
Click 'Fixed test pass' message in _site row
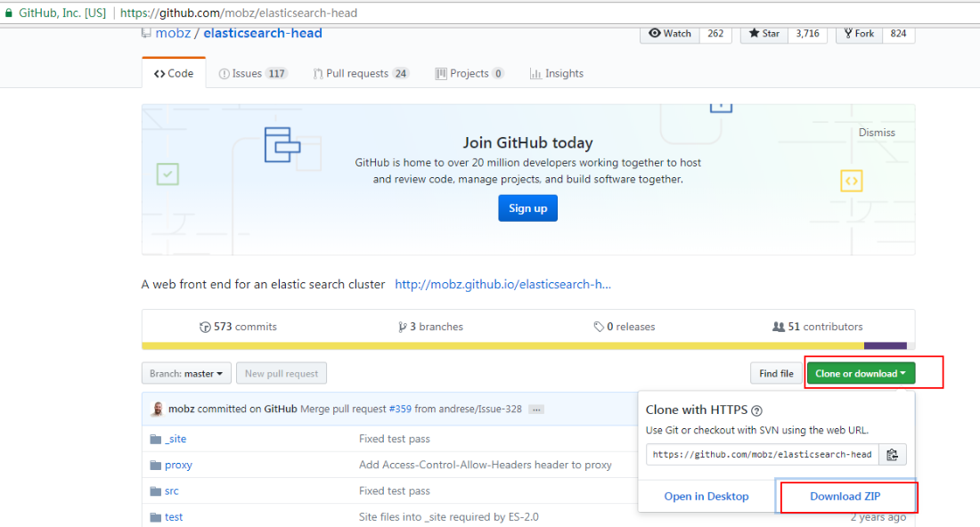coord(395,439)
